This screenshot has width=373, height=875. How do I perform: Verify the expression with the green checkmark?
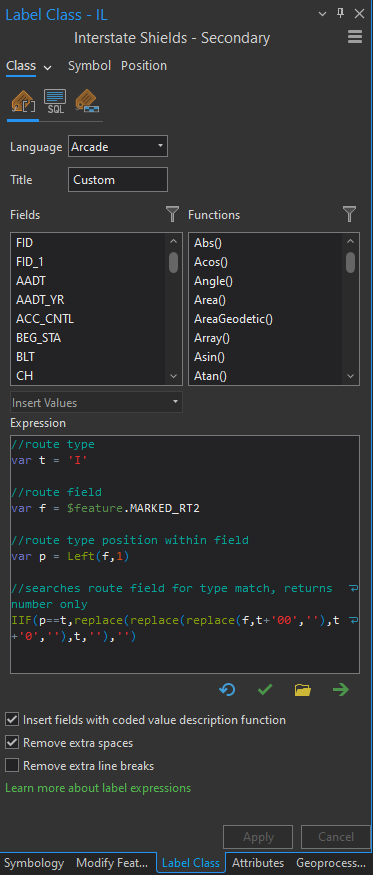[265, 690]
